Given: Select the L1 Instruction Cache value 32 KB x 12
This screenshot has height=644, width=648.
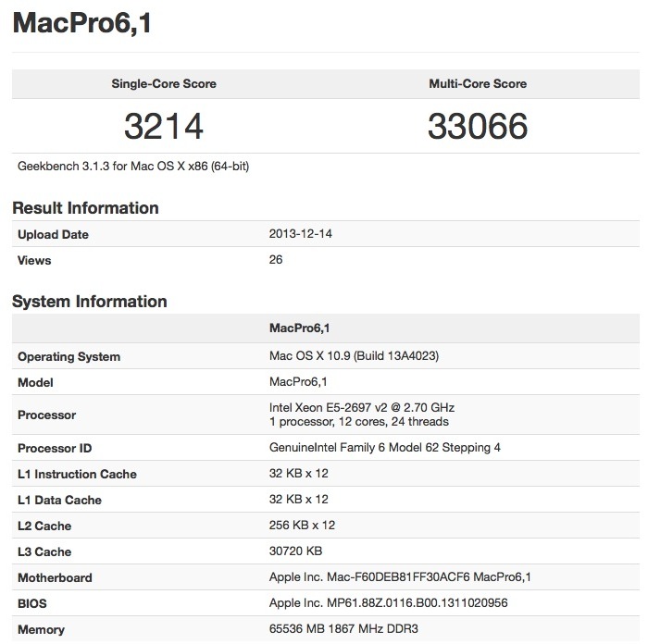Looking at the screenshot, I should (x=298, y=474).
